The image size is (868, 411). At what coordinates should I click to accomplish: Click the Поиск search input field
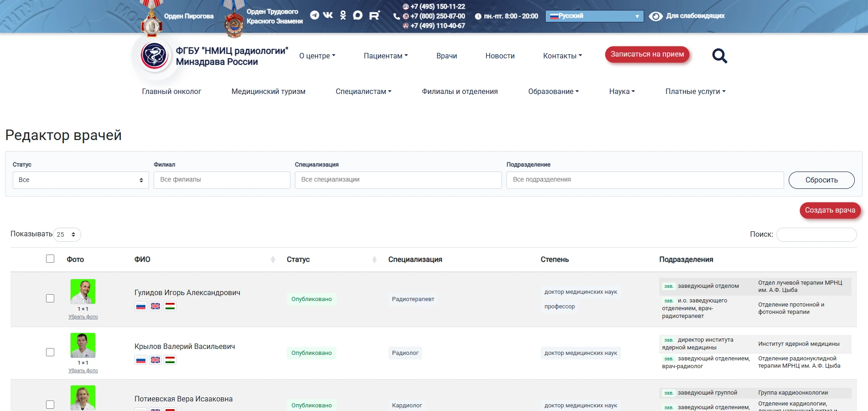816,234
